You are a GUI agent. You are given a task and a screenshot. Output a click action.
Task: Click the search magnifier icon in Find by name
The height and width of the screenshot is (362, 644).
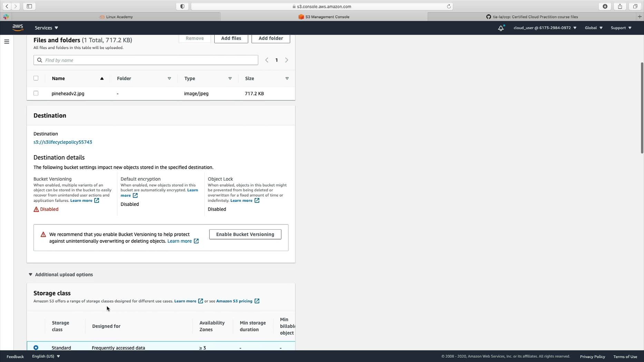40,60
